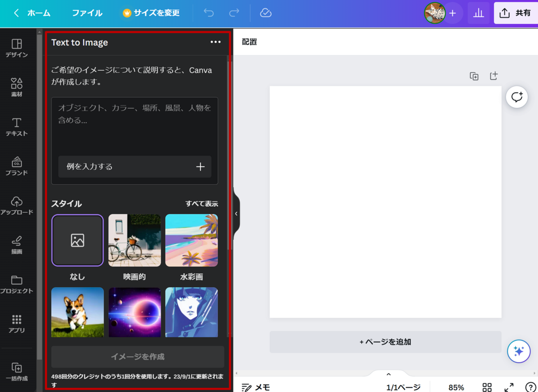The image size is (538, 392).
Task: Click 例を入力する to insert an example
Action: (x=134, y=166)
